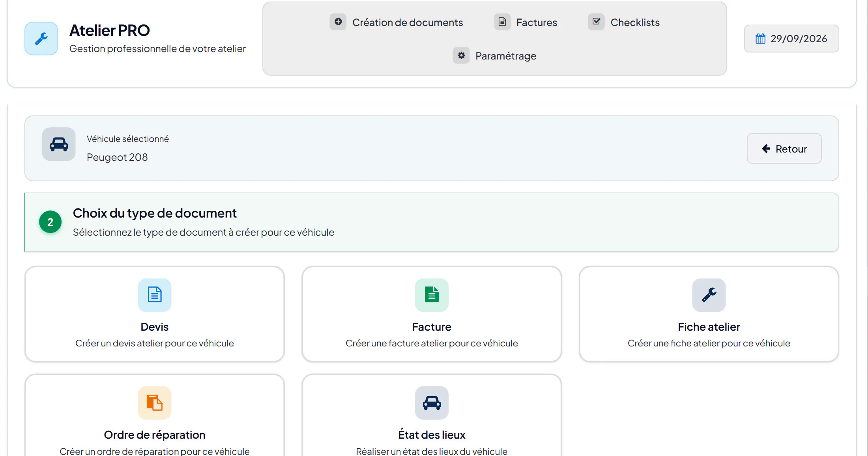Select the État des lieux card title
The width and height of the screenshot is (868, 456).
(x=432, y=435)
